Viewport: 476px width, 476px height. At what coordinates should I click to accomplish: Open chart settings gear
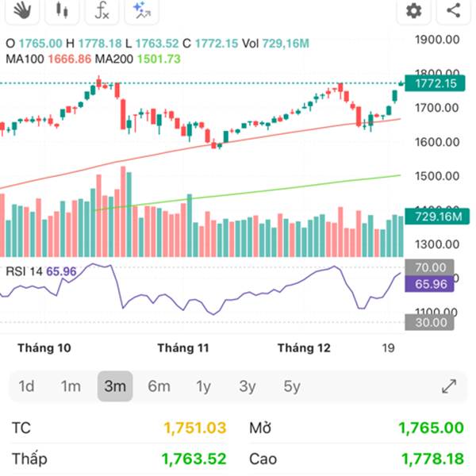(413, 10)
